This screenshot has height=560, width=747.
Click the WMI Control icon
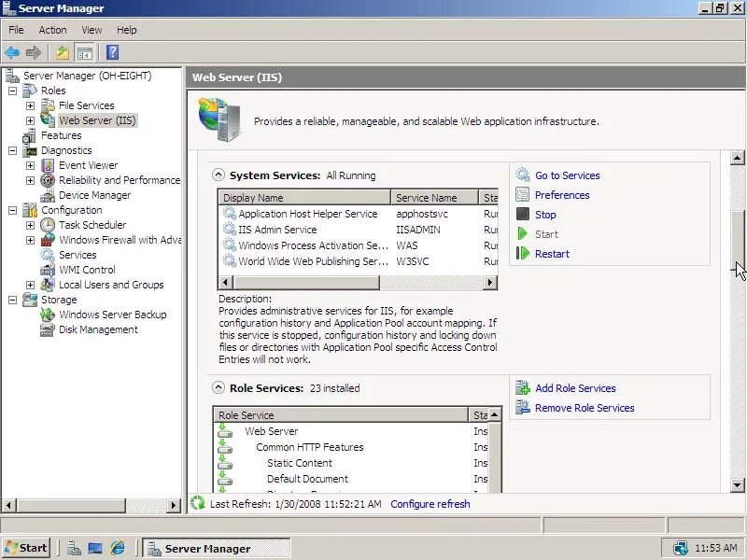pyautogui.click(x=48, y=270)
